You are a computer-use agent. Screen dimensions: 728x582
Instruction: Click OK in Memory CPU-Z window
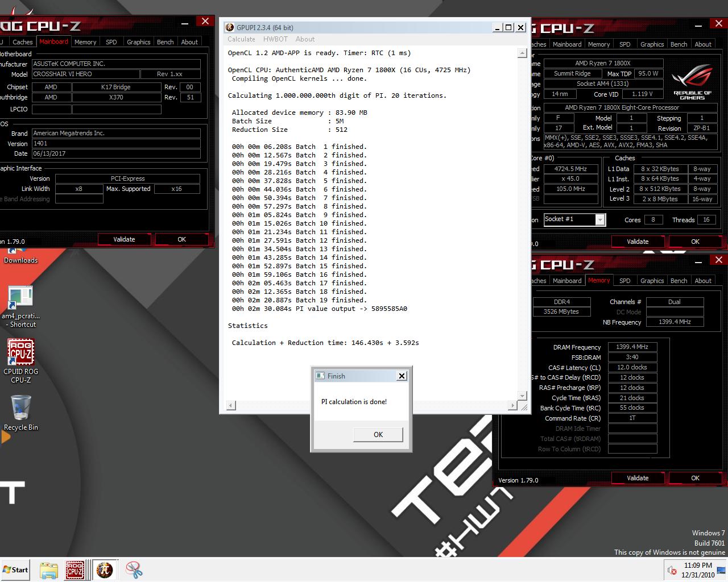click(x=695, y=478)
